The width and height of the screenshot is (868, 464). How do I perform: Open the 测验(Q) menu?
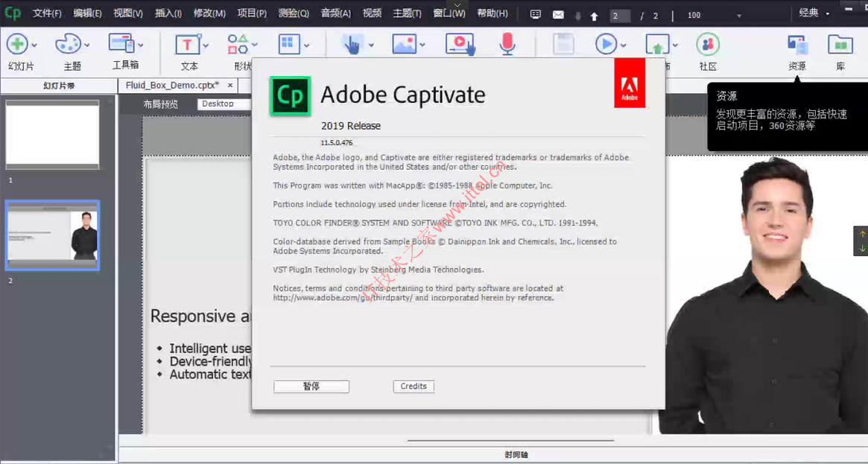click(x=294, y=13)
